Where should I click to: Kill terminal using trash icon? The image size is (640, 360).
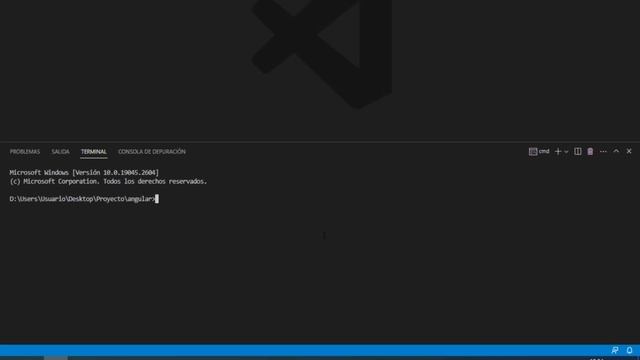coord(590,151)
